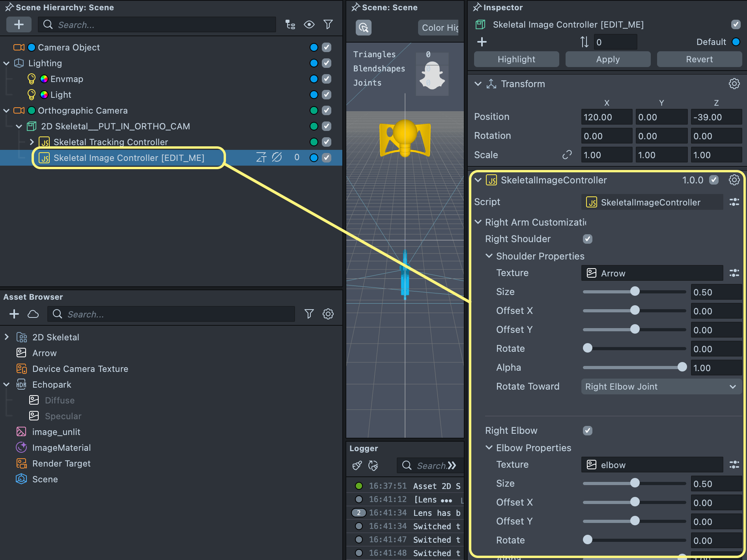The height and width of the screenshot is (560, 747).
Task: Uncheck the Right Shoulder checkbox
Action: click(587, 239)
